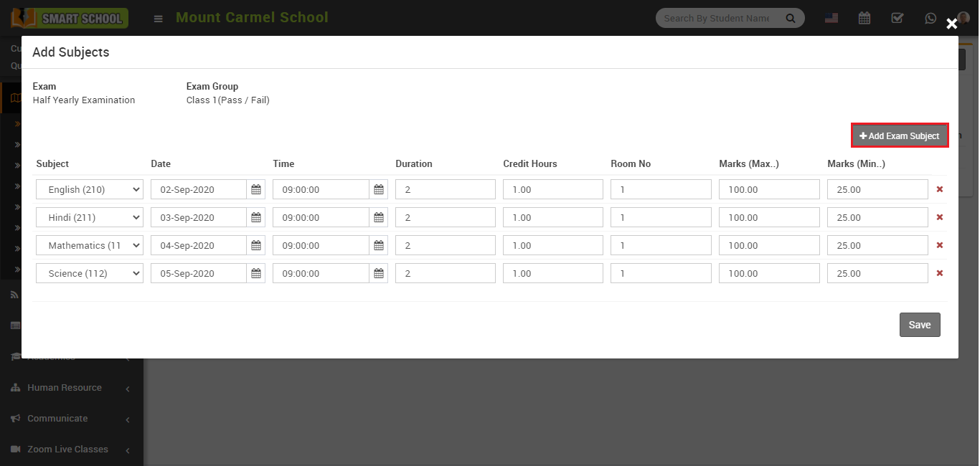The height and width of the screenshot is (466, 980).
Task: Open the date picker for English subject row
Action: pos(256,189)
